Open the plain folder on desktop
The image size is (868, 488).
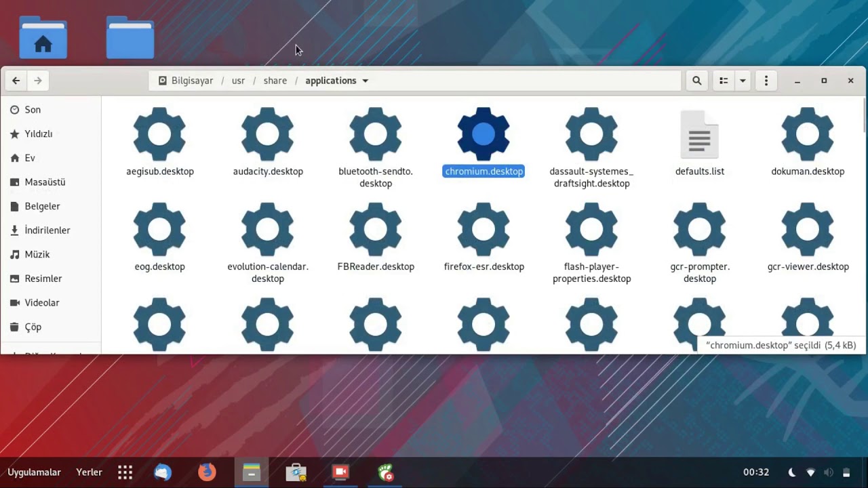[x=130, y=37]
